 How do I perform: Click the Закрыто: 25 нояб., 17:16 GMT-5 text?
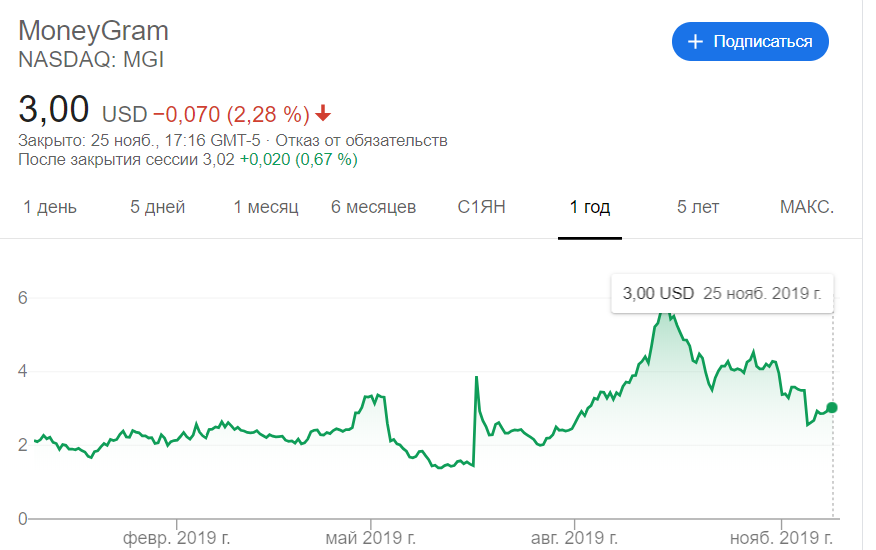(x=139, y=140)
